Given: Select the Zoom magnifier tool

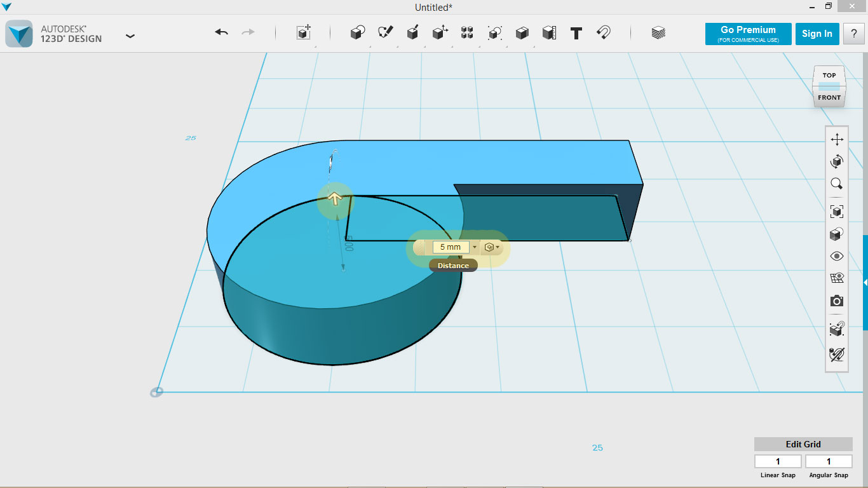Looking at the screenshot, I should pos(837,184).
